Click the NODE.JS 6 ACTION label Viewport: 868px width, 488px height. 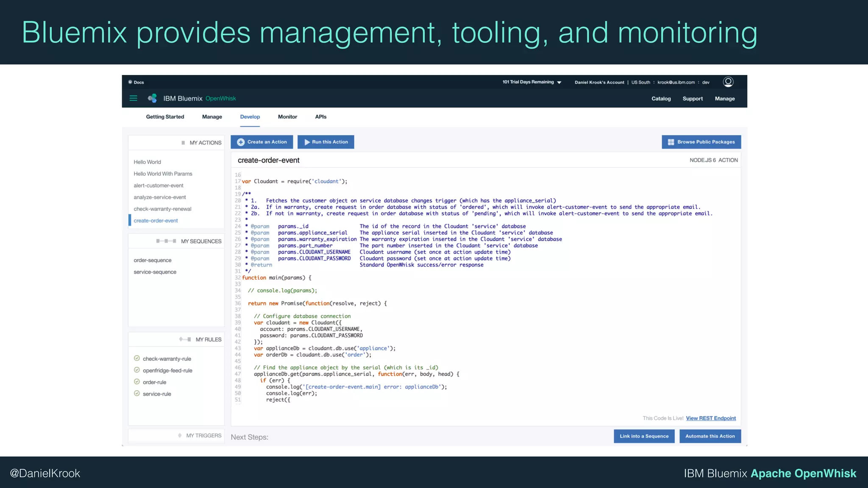714,160
